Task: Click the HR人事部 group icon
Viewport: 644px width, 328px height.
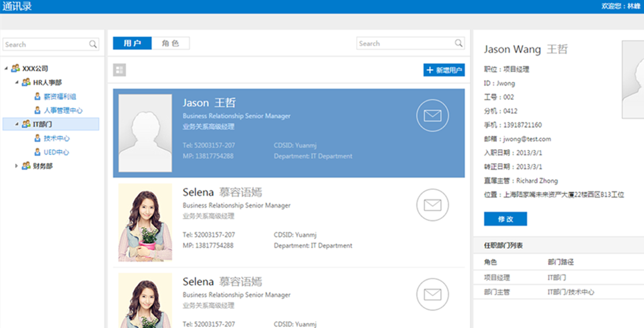Action: 26,82
